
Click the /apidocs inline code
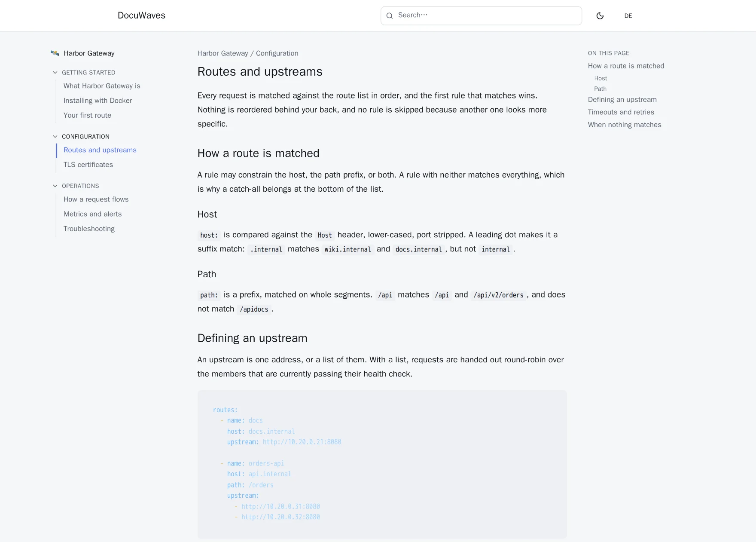[254, 309]
